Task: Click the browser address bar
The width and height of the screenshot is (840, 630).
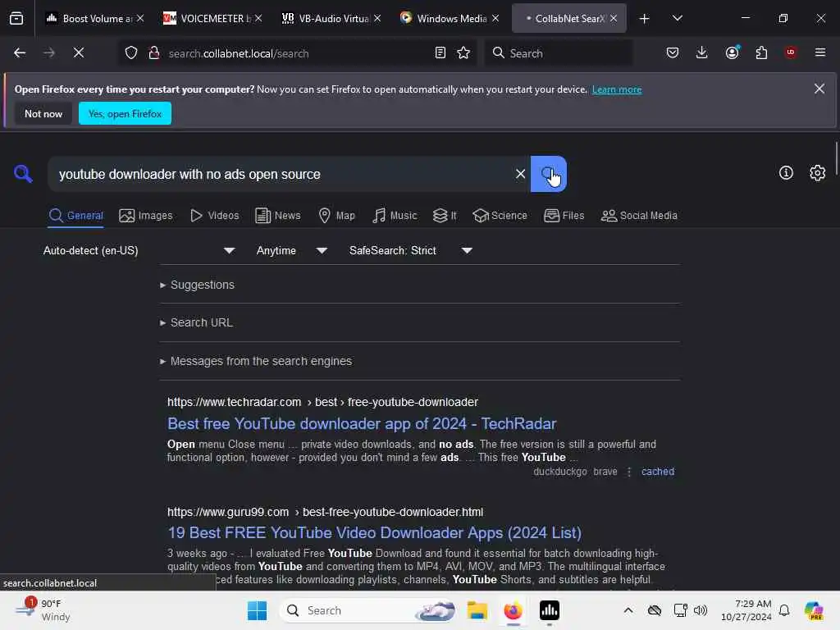Action: (x=297, y=53)
